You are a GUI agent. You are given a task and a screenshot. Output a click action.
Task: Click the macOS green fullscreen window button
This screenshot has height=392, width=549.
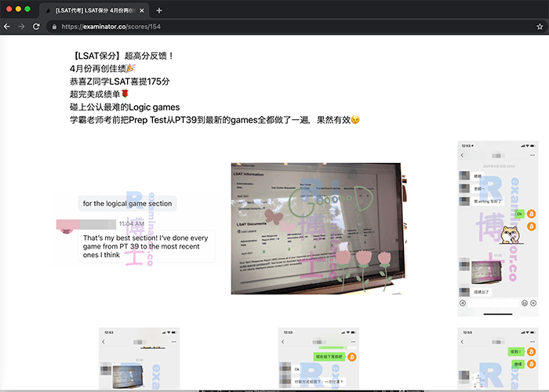tap(27, 9)
